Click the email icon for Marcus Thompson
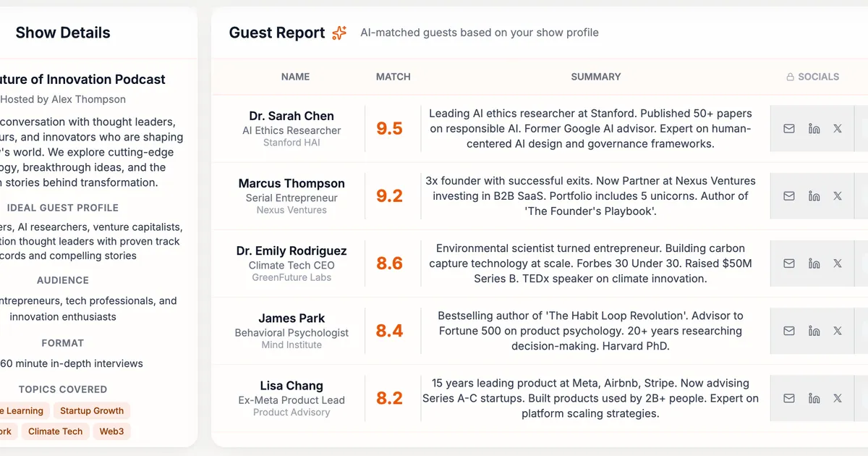Viewport: 868px width, 456px height. 789,196
